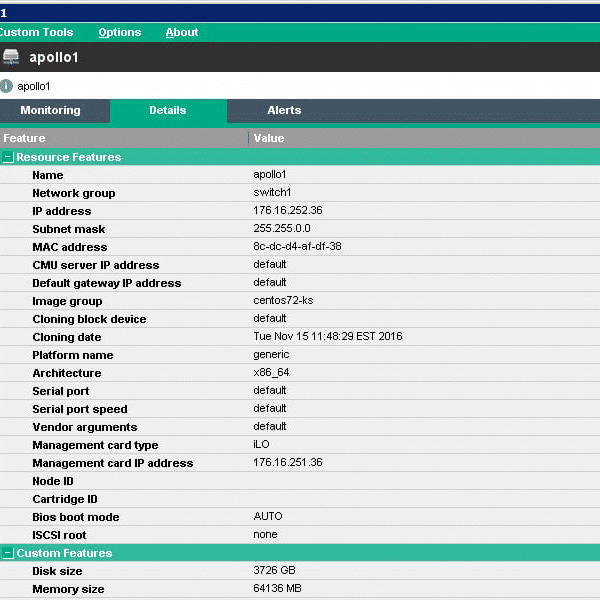Collapse the Resource Features section
600x600 pixels.
(8, 157)
